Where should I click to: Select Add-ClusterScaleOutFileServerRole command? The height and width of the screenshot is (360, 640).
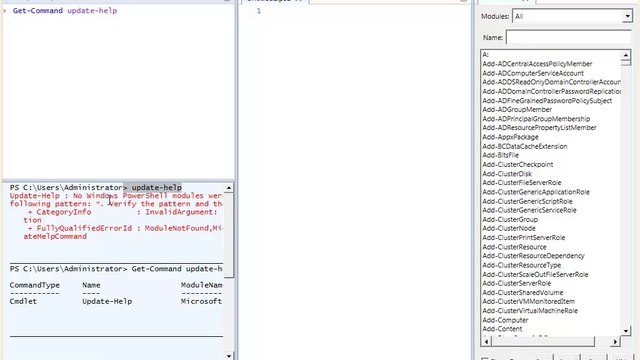click(535, 274)
